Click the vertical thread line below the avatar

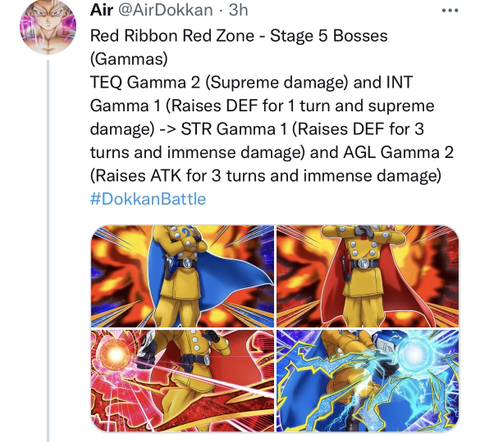pyautogui.click(x=48, y=251)
